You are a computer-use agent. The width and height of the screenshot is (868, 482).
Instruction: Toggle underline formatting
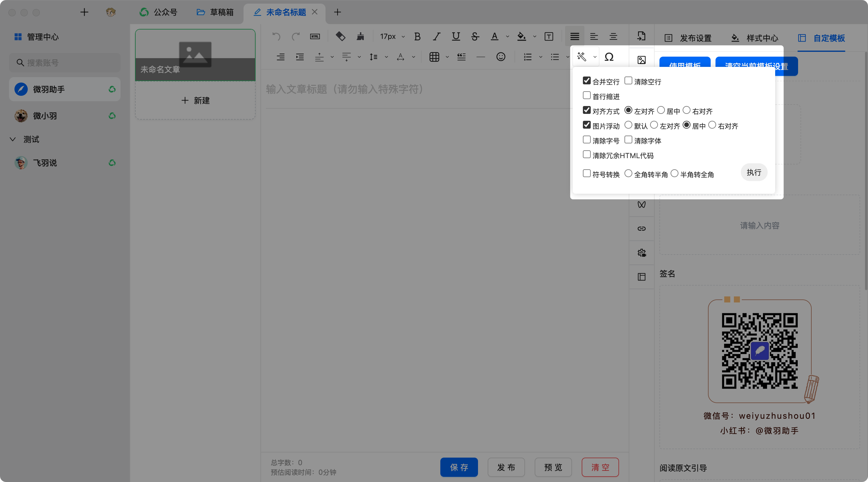[x=456, y=36]
